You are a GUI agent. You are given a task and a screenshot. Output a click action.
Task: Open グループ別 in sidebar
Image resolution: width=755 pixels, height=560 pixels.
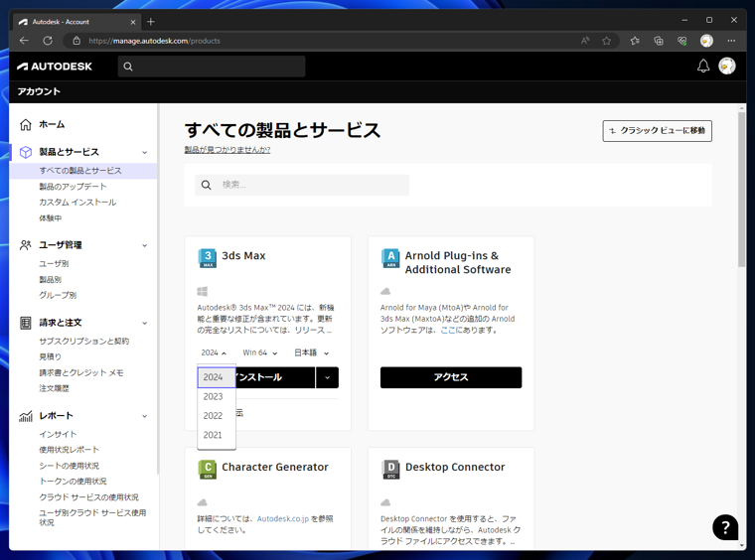[58, 296]
